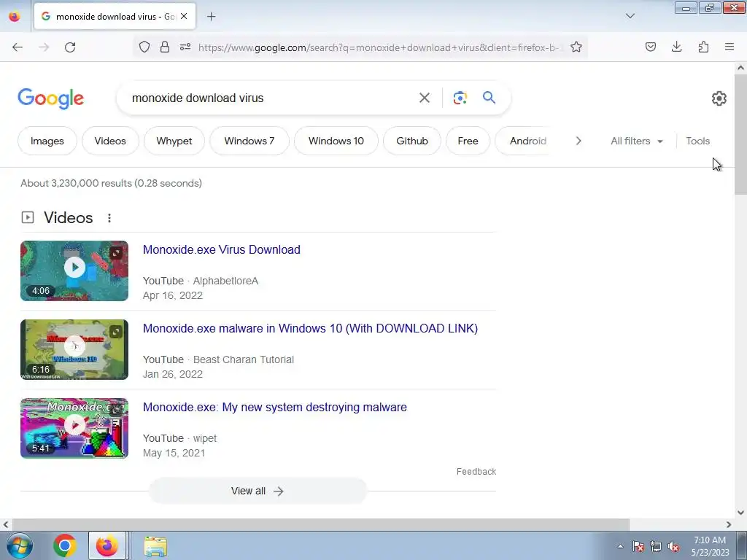Open a new tab with the plus icon
Image resolution: width=747 pixels, height=560 pixels.
[212, 17]
